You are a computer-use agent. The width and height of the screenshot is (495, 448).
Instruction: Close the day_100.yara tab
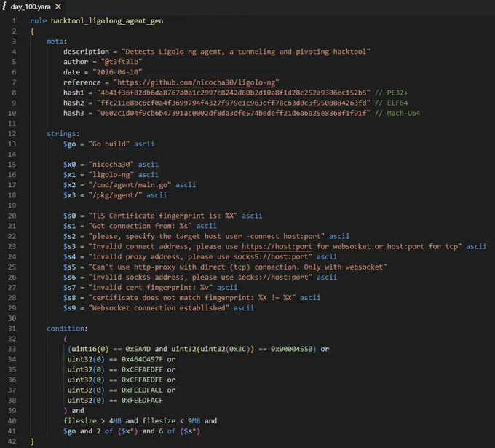58,7
